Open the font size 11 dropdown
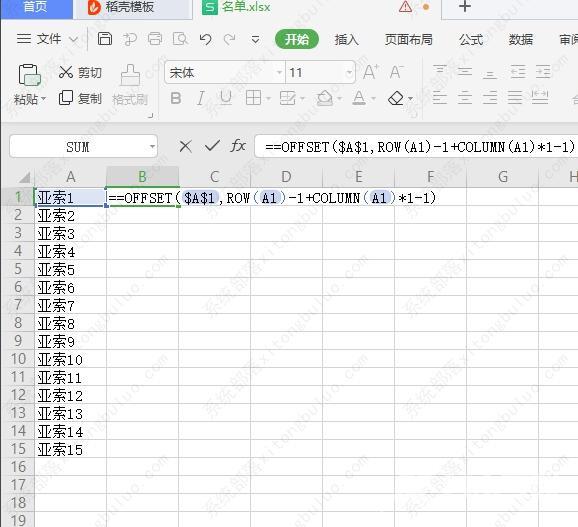The width and height of the screenshot is (578, 527). [x=349, y=72]
